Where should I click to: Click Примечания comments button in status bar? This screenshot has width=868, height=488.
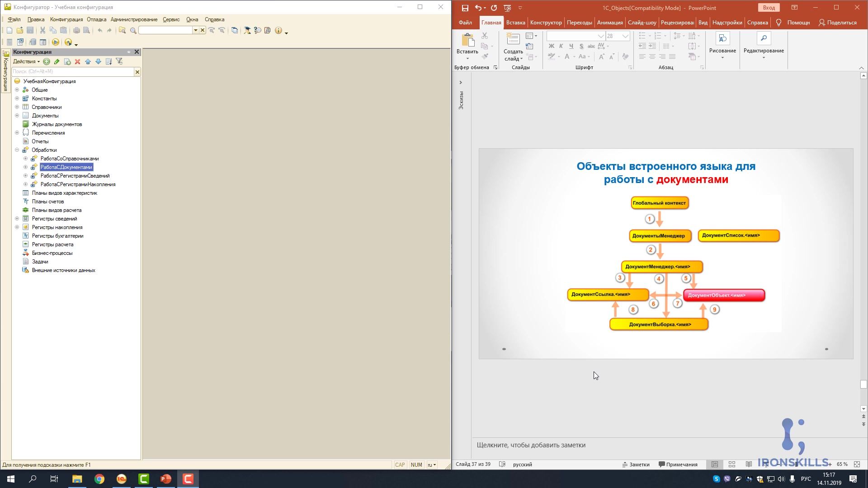(678, 465)
